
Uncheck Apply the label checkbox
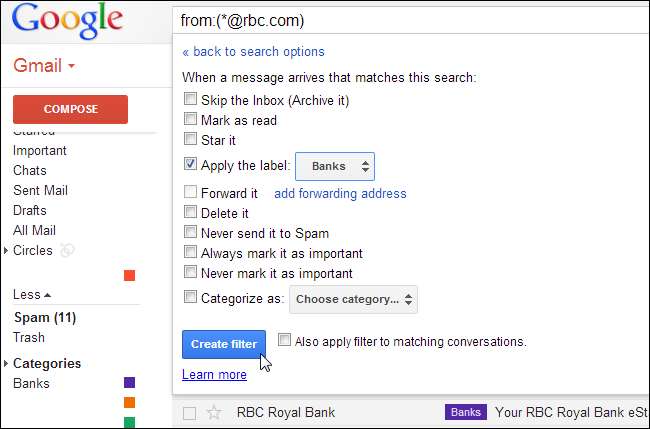click(x=190, y=164)
